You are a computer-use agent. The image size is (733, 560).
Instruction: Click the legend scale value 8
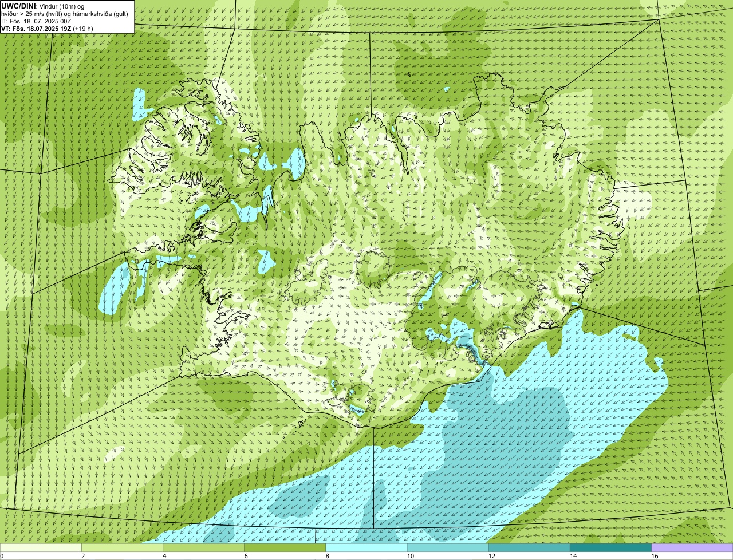point(328,556)
